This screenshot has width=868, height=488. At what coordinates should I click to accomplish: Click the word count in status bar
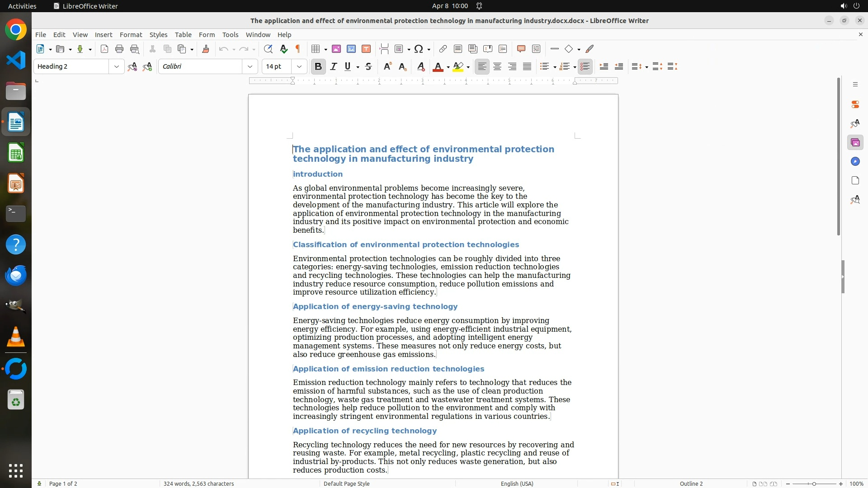198,484
